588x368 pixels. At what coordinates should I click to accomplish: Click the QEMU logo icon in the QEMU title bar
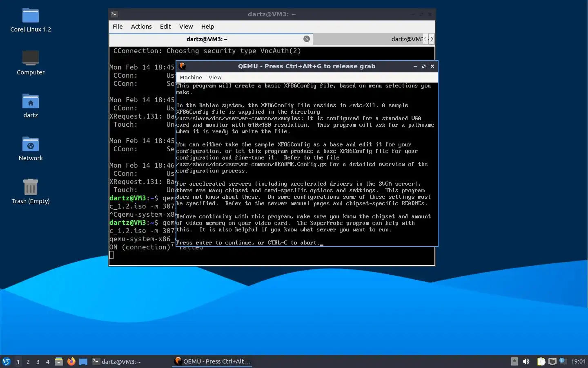[x=182, y=66]
